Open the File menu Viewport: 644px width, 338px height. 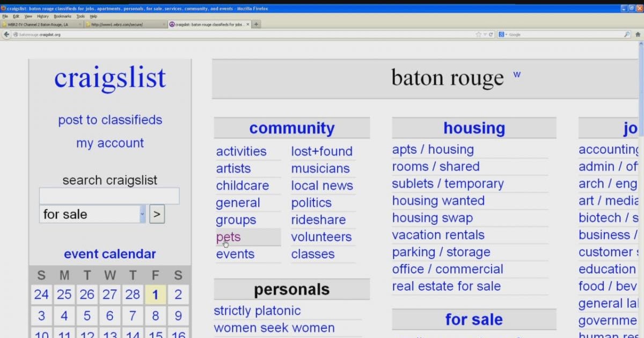5,17
